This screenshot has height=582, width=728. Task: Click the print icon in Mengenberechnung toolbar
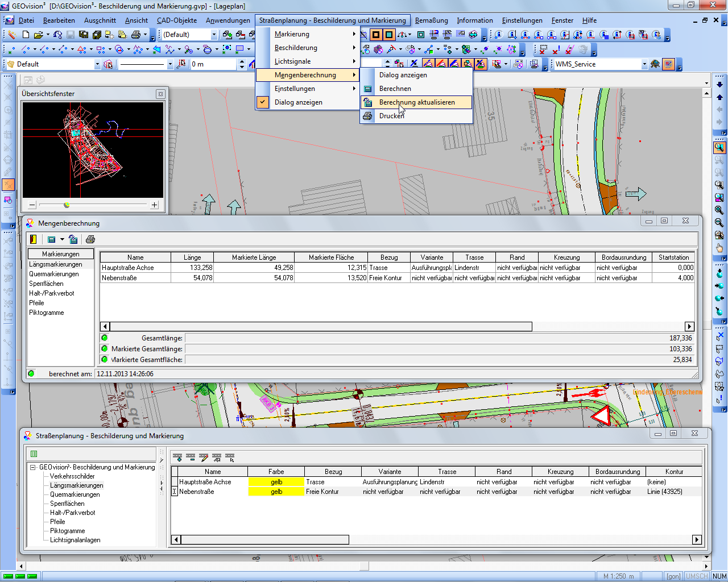90,239
